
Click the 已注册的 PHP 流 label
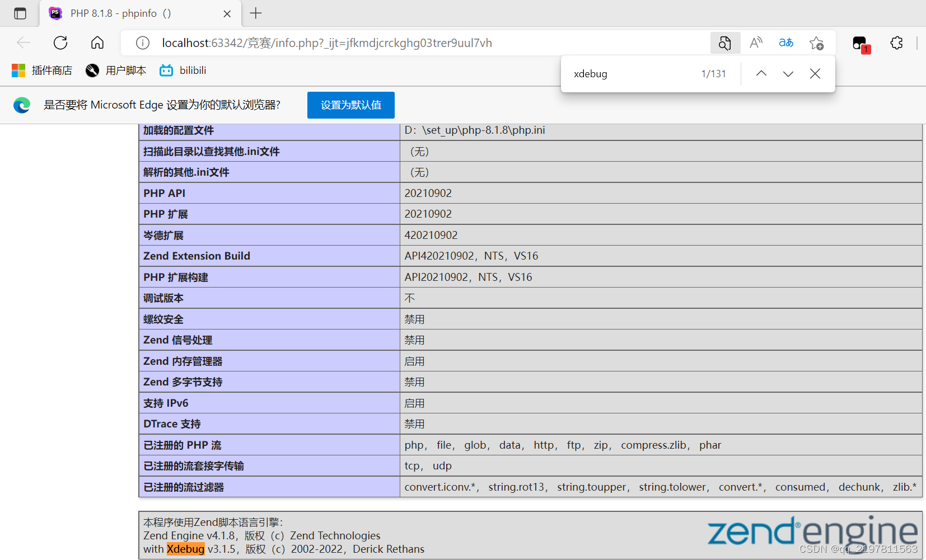pos(183,445)
